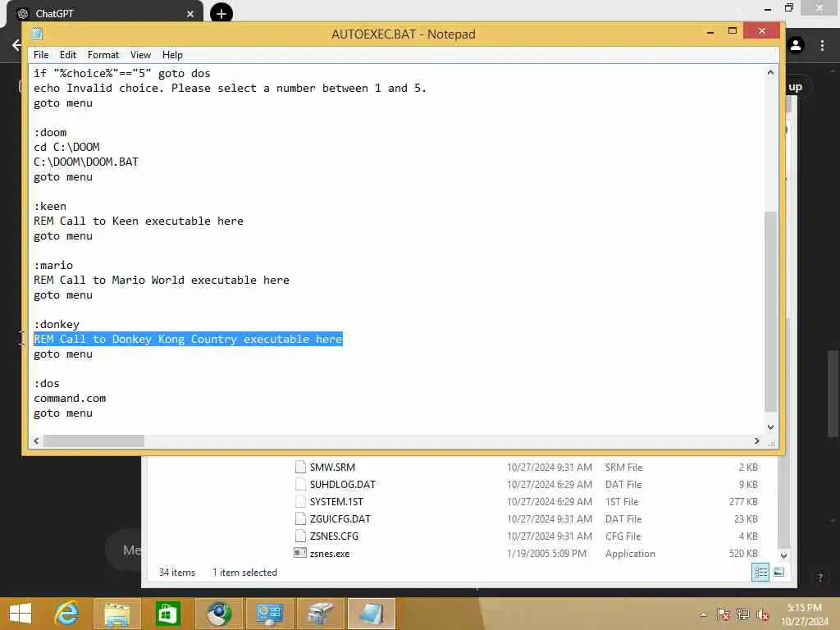The image size is (840, 630).
Task: Switch Explorer to large icons view
Action: tap(779, 572)
